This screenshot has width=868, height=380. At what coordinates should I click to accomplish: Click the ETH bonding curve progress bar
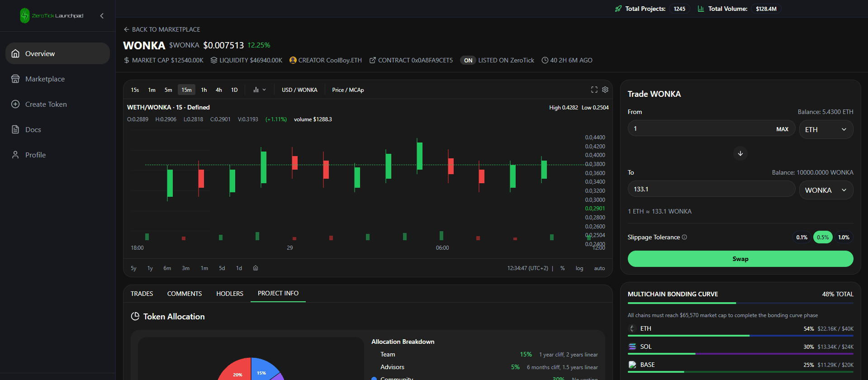click(740, 336)
